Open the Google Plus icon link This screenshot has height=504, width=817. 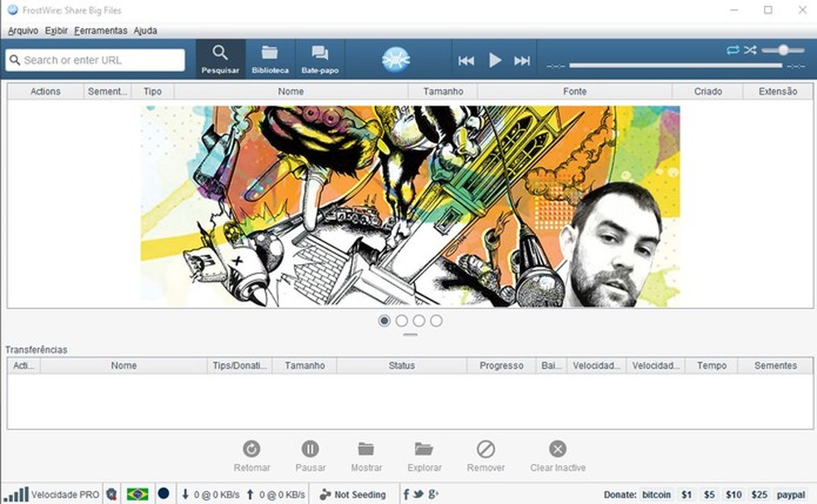click(x=433, y=494)
